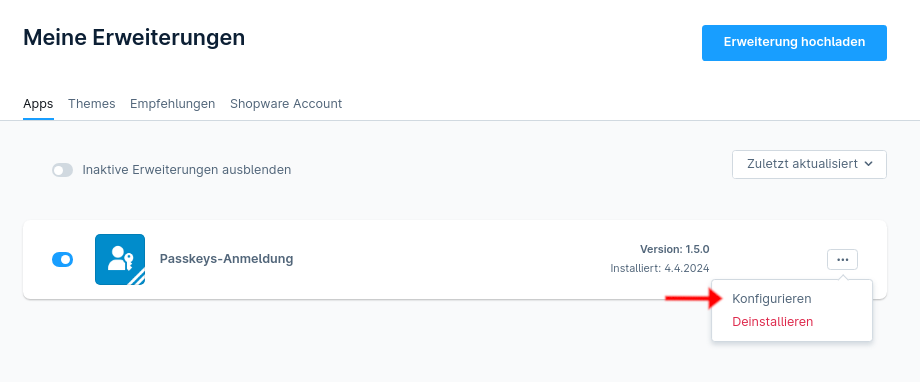Click the 'Inaktive Erweiterungen ausblenden' label
Screen dimensions: 920x382
click(187, 170)
